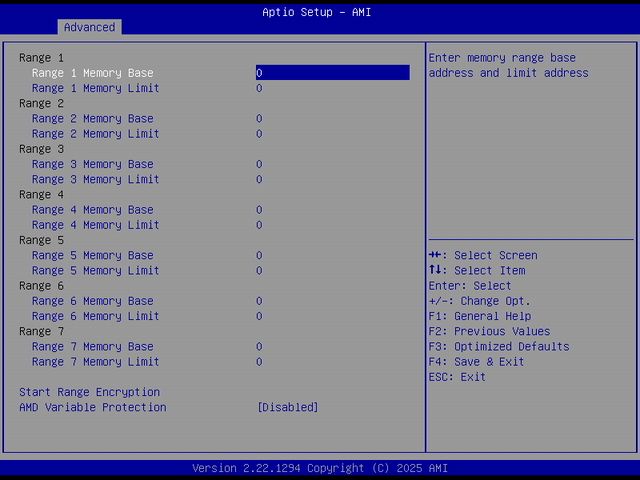Viewport: 640px width, 480px height.
Task: Click the Range 2 section heading
Action: pos(41,104)
